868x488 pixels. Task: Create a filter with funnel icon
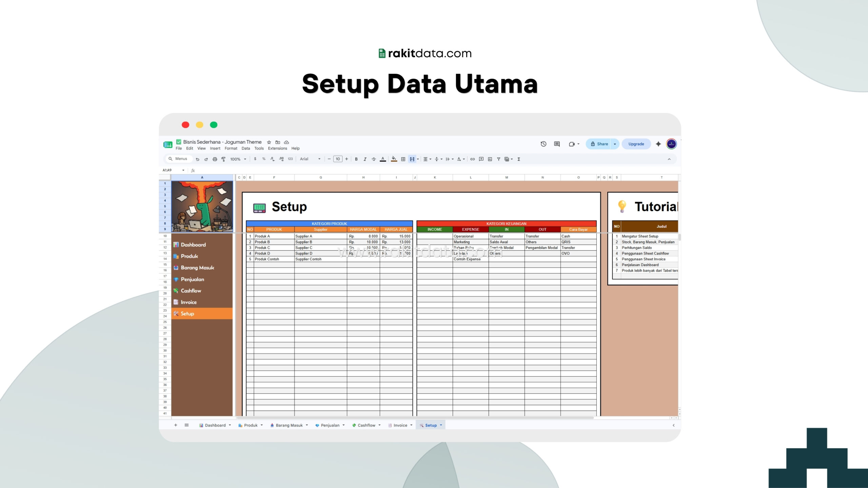(x=498, y=159)
